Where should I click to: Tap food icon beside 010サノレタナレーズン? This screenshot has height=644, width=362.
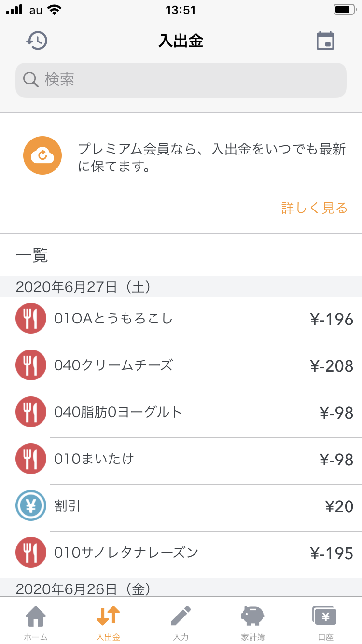point(31,552)
